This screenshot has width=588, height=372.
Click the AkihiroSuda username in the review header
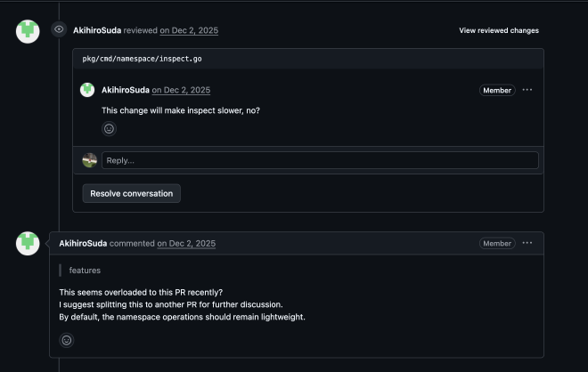pos(97,30)
